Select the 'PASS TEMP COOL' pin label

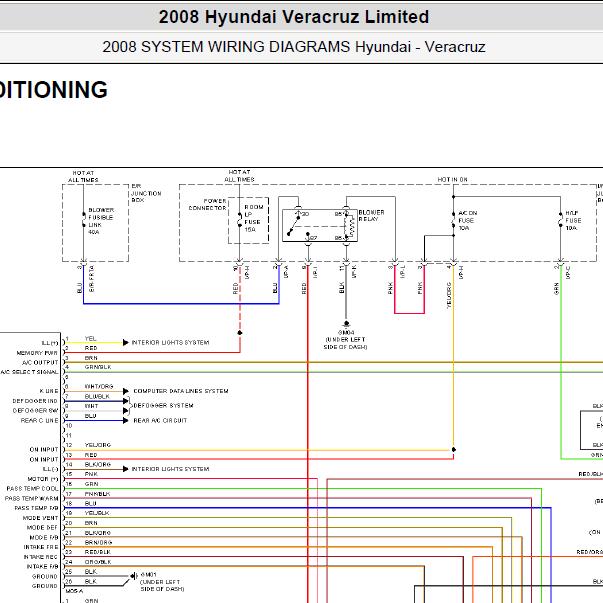coord(32,488)
